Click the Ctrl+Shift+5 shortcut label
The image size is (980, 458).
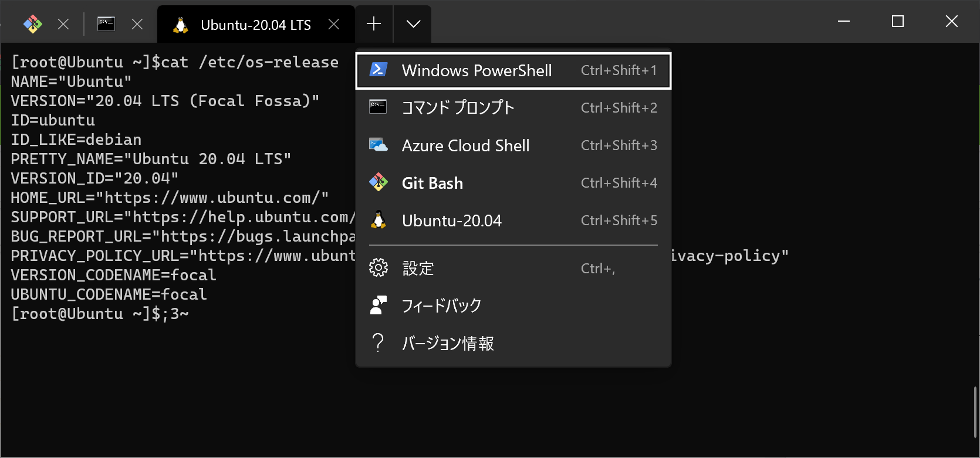click(619, 220)
